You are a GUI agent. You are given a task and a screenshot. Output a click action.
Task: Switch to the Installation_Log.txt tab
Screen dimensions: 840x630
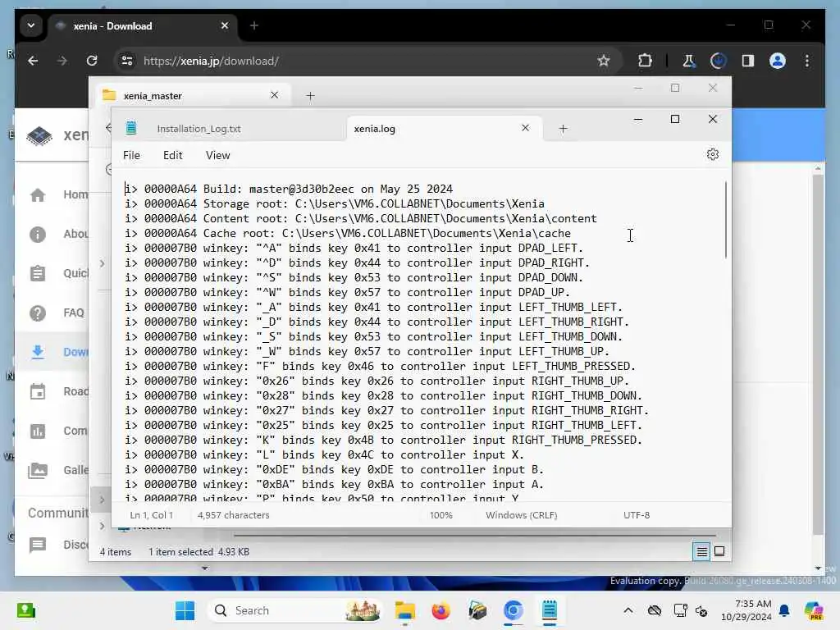199,129
